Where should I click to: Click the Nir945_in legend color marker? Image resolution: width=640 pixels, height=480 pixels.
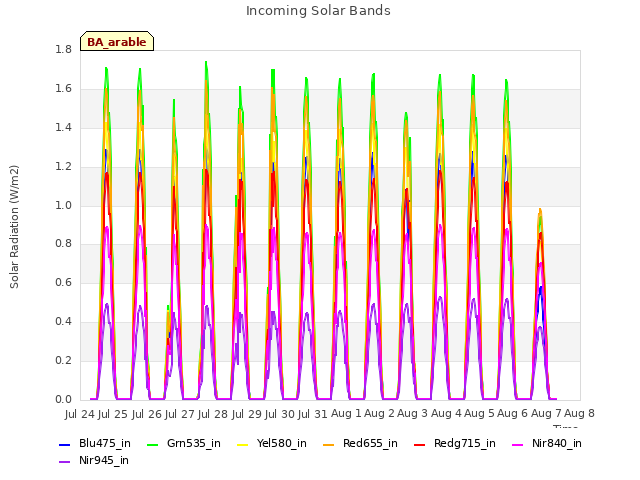coord(65,462)
